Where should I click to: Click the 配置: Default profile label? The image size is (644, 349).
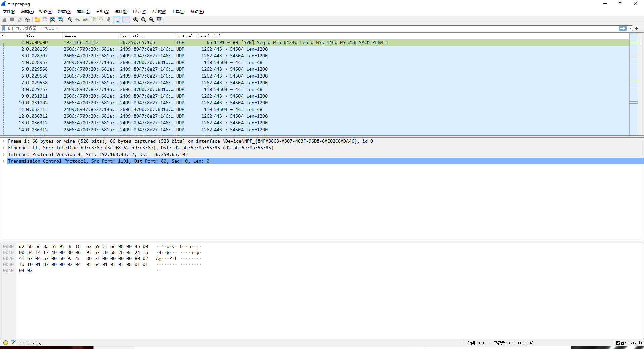pos(629,343)
